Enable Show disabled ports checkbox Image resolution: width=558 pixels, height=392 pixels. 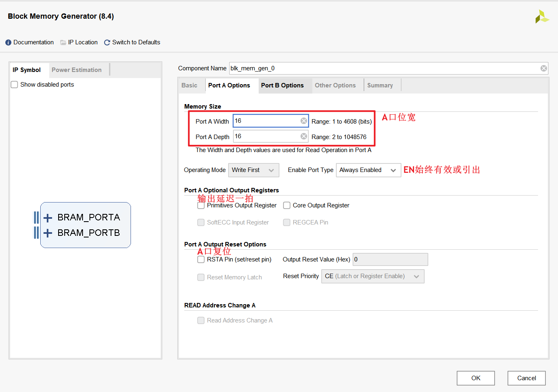15,85
